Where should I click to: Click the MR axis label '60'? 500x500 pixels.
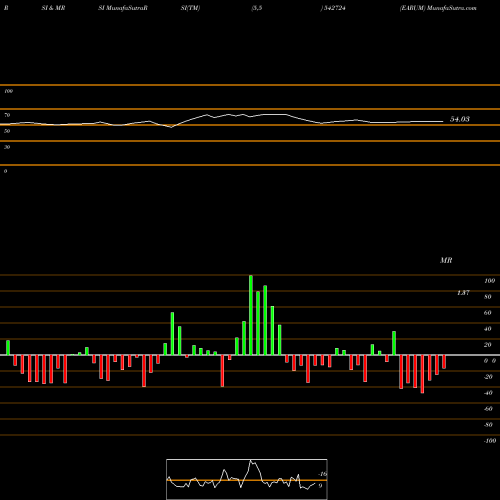487,313
